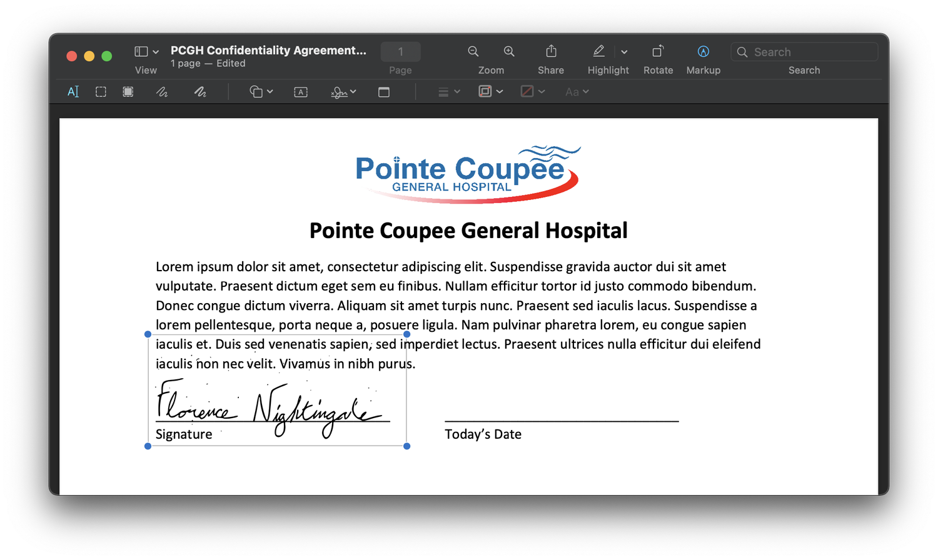Activate the Redact selection tool
Screen dimensions: 938x560
(x=128, y=92)
